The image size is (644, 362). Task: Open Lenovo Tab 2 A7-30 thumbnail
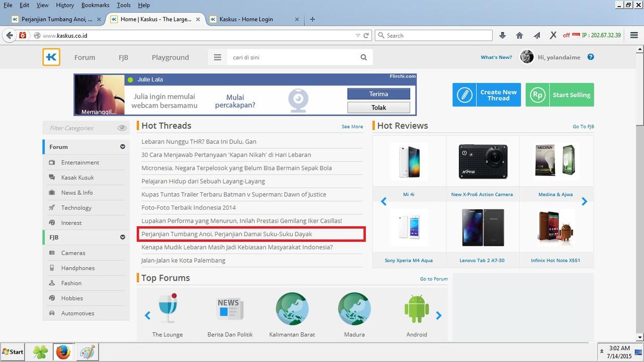click(x=482, y=227)
